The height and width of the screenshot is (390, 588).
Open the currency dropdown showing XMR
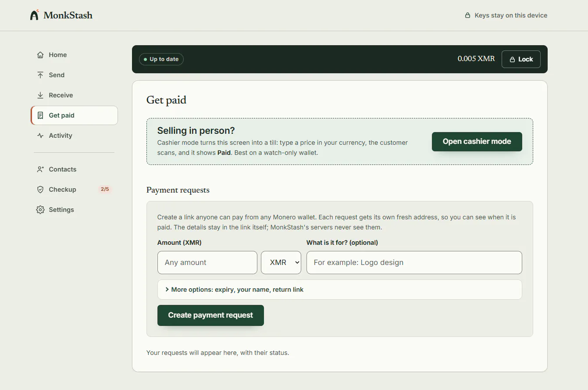[x=281, y=262]
